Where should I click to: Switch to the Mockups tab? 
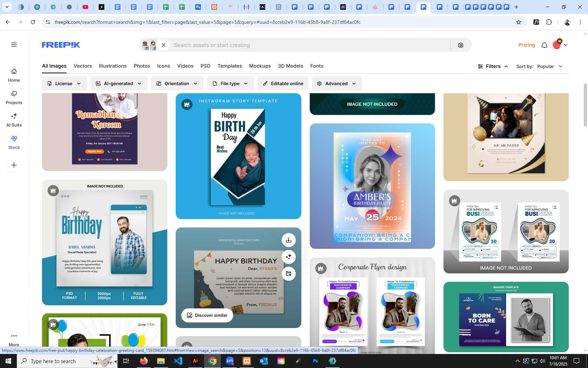[x=260, y=66]
